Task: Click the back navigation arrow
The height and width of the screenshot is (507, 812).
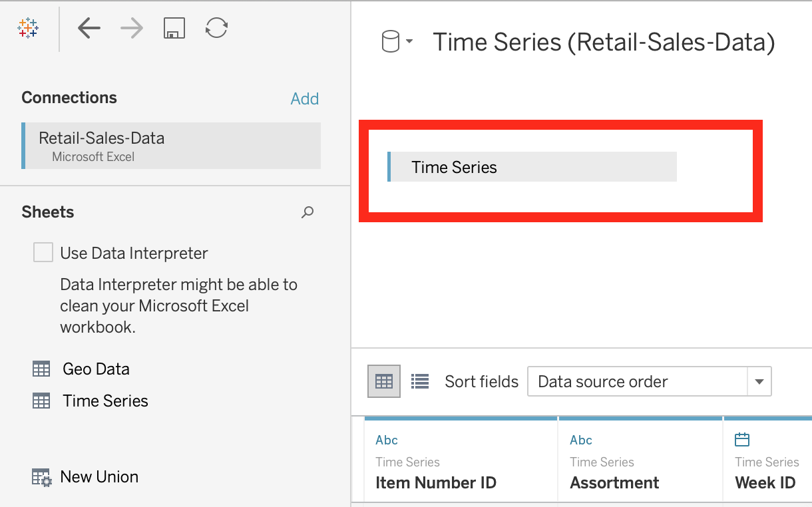Action: [x=89, y=28]
